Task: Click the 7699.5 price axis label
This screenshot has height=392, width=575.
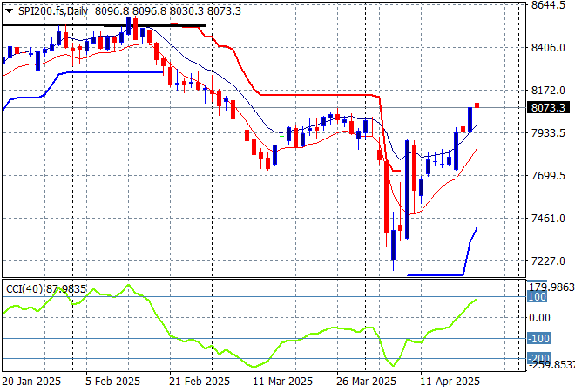Action: [548, 176]
